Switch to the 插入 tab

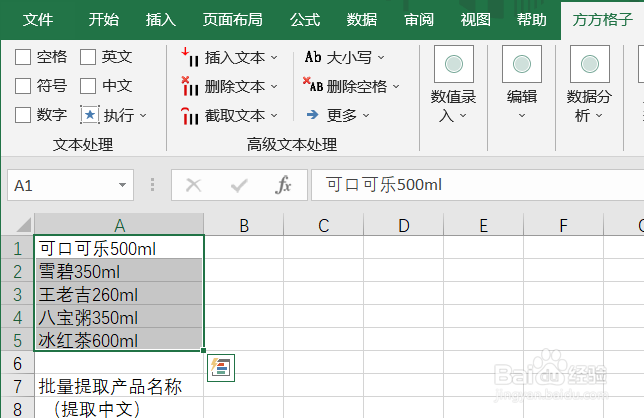click(x=161, y=20)
